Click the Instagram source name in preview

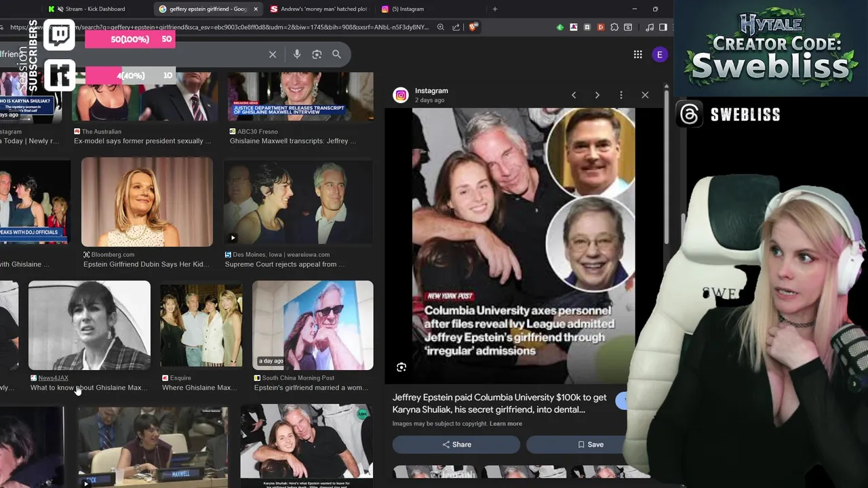point(431,91)
